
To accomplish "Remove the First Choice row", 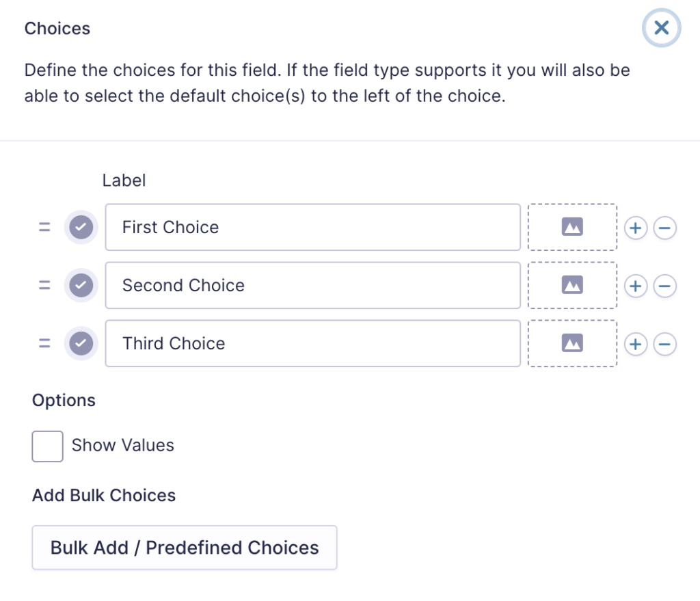I will (664, 228).
